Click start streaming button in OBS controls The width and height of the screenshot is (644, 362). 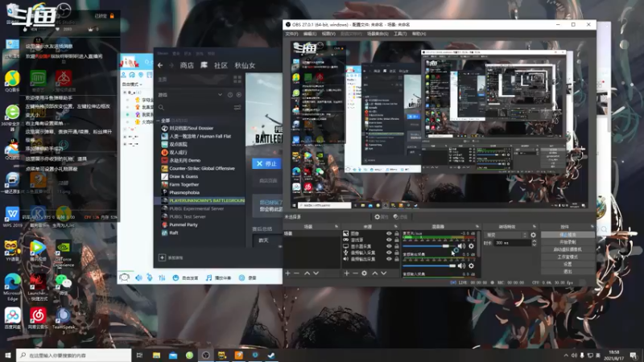568,235
